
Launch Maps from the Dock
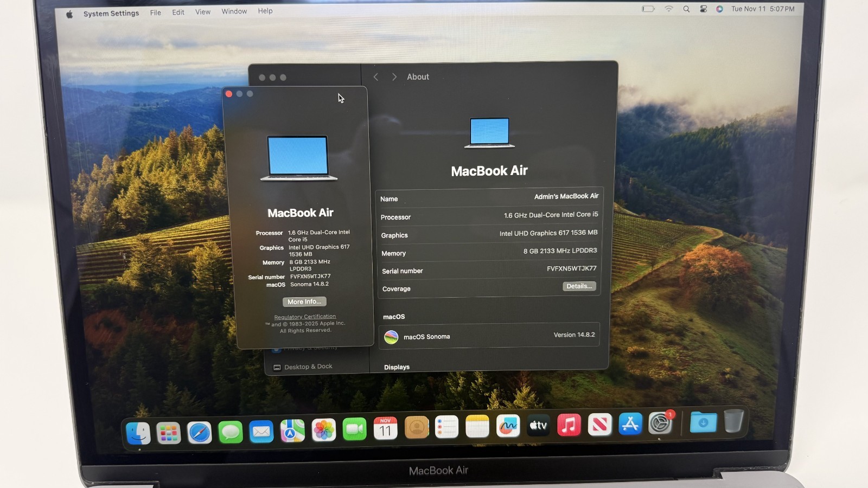(x=292, y=431)
